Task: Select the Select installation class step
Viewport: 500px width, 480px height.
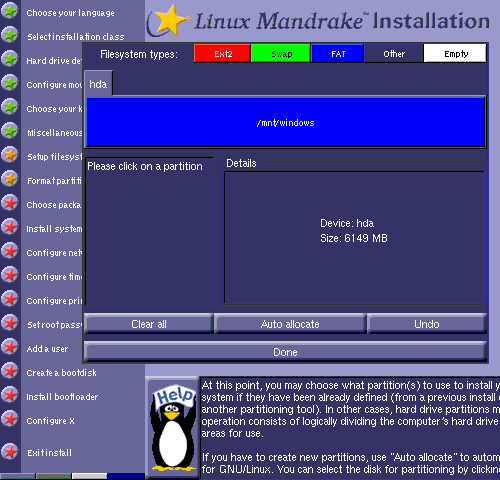Action: (x=76, y=37)
